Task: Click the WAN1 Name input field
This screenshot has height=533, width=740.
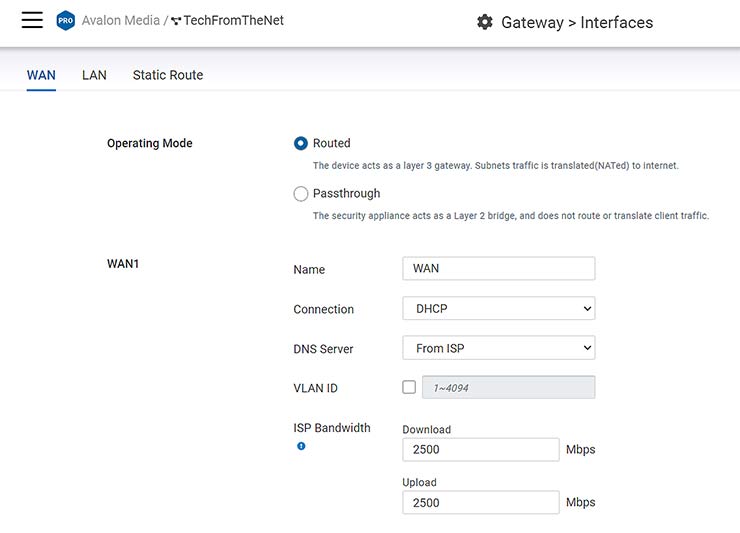Action: 498,268
